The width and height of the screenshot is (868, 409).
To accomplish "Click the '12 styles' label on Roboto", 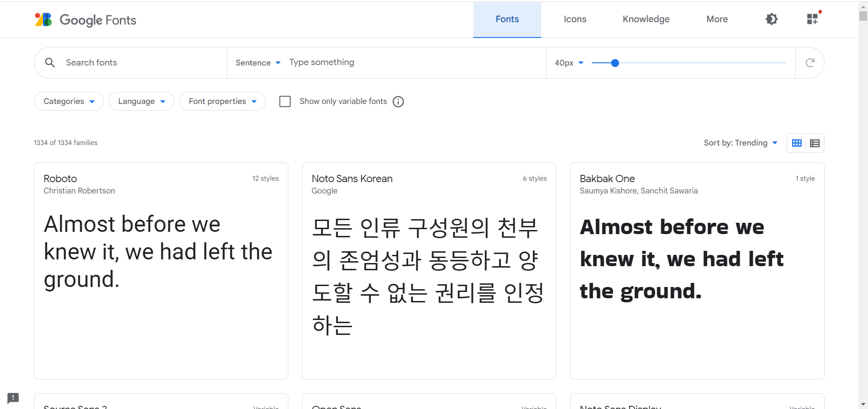I will point(265,179).
